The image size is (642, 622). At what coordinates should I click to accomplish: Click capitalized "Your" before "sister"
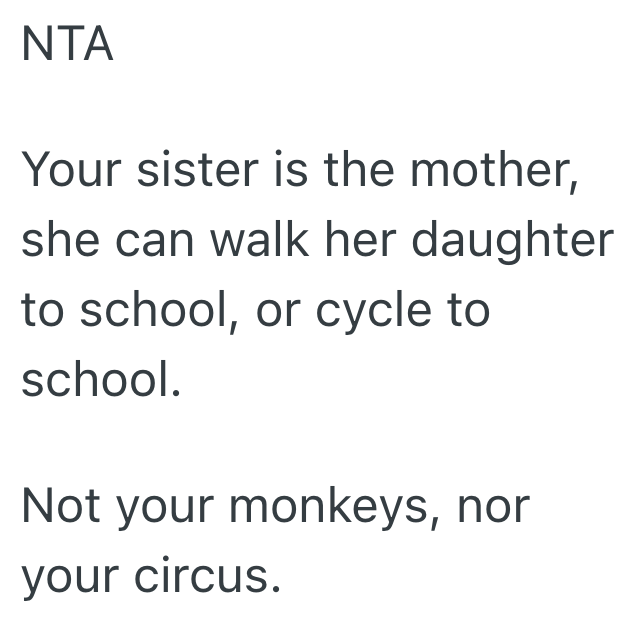click(x=72, y=173)
